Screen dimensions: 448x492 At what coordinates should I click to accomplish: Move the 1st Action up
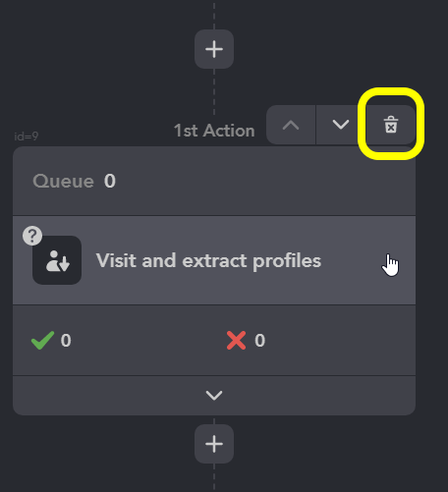[291, 125]
